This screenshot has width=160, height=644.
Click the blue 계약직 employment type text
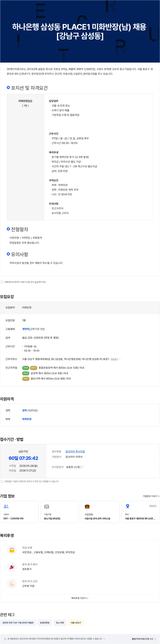pos(25,329)
